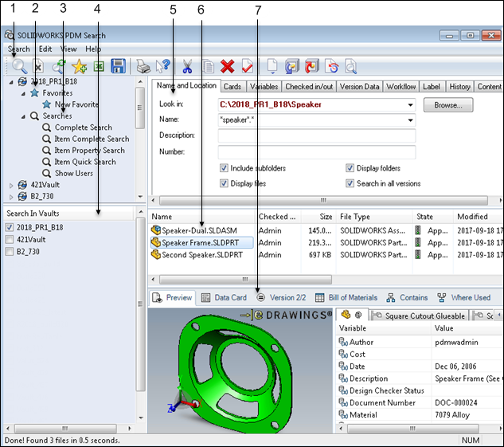The image size is (504, 447).
Task: Uncheck the Include subfolders checkbox
Action: point(224,169)
